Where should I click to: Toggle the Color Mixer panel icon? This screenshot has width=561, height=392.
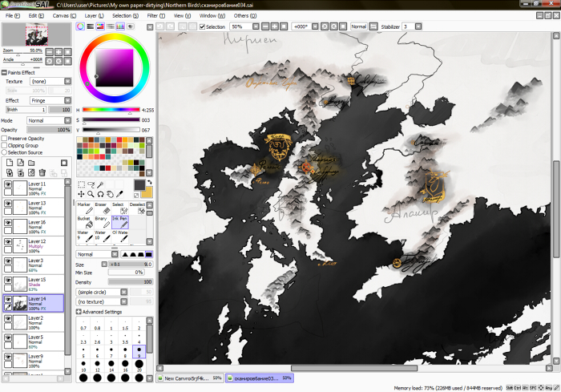coord(111,26)
